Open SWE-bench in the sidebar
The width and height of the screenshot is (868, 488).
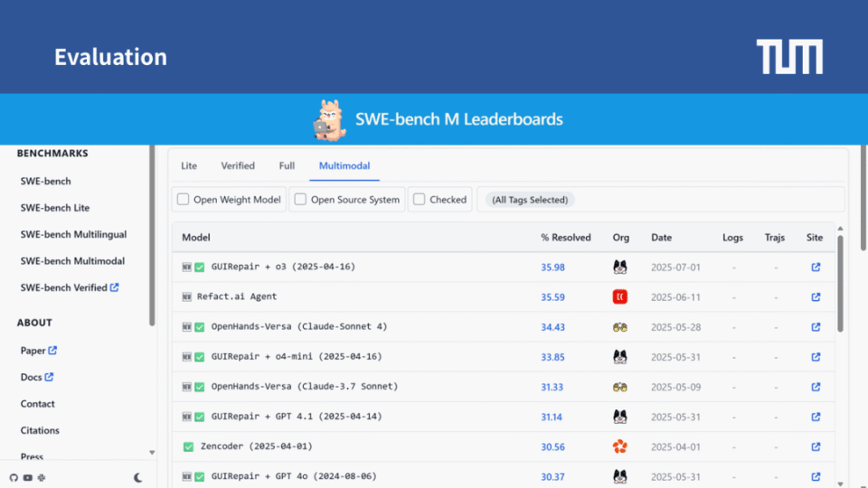tap(45, 181)
